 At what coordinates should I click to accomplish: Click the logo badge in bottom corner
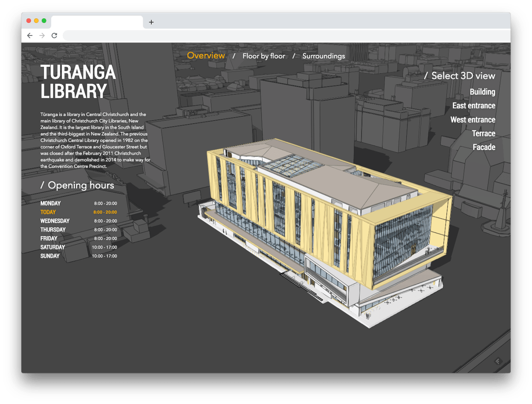pyautogui.click(x=499, y=362)
